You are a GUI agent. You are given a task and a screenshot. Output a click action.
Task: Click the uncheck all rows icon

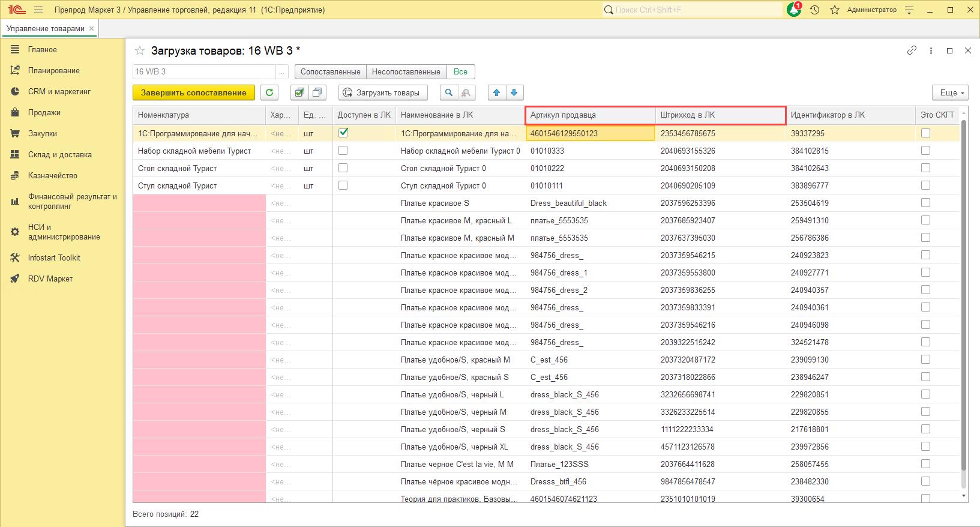317,92
